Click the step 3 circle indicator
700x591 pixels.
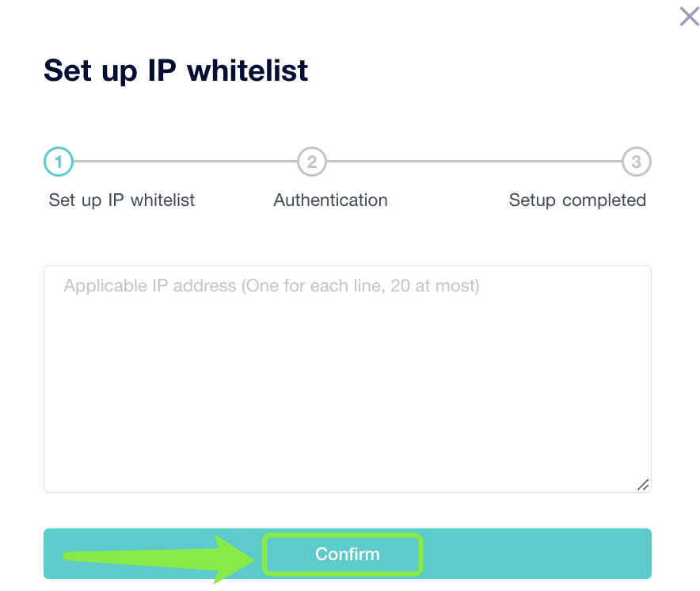coord(636,162)
